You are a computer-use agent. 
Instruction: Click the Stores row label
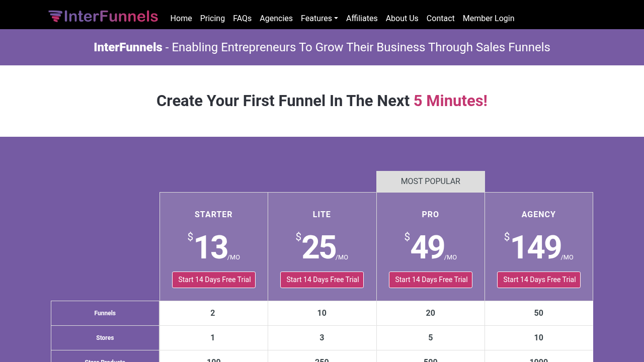pyautogui.click(x=105, y=338)
